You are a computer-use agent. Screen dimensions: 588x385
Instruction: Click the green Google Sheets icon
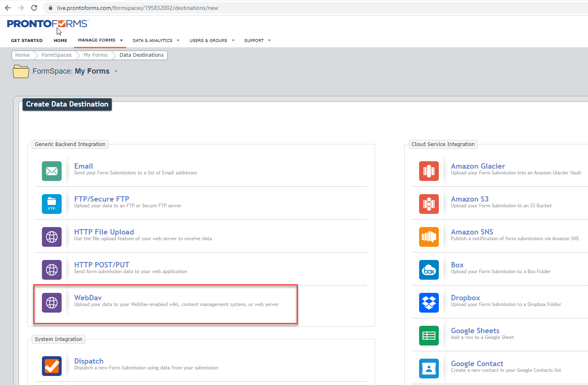click(x=429, y=336)
